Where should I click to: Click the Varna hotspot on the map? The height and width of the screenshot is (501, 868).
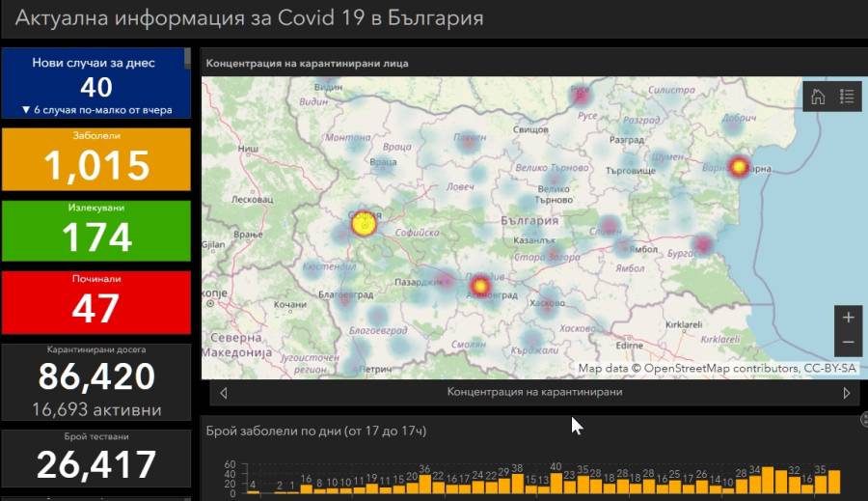[x=739, y=167]
